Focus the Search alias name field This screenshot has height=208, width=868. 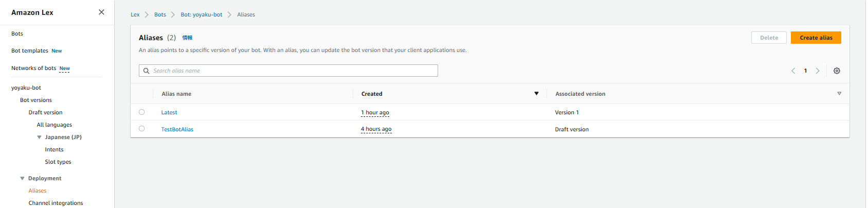coord(288,71)
